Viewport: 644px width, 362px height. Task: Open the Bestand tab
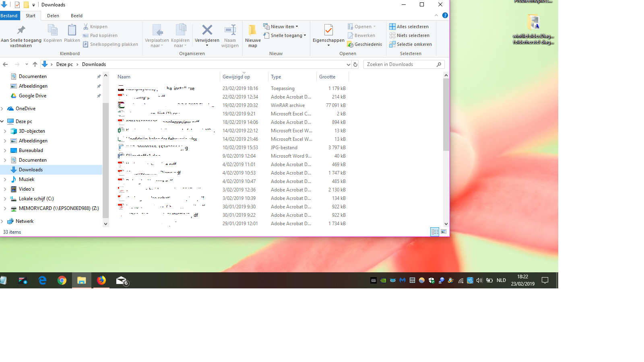coord(9,16)
